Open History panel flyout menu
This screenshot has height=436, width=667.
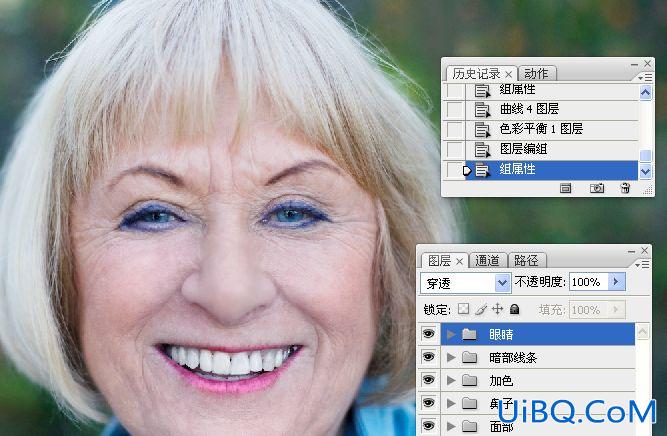[x=645, y=78]
